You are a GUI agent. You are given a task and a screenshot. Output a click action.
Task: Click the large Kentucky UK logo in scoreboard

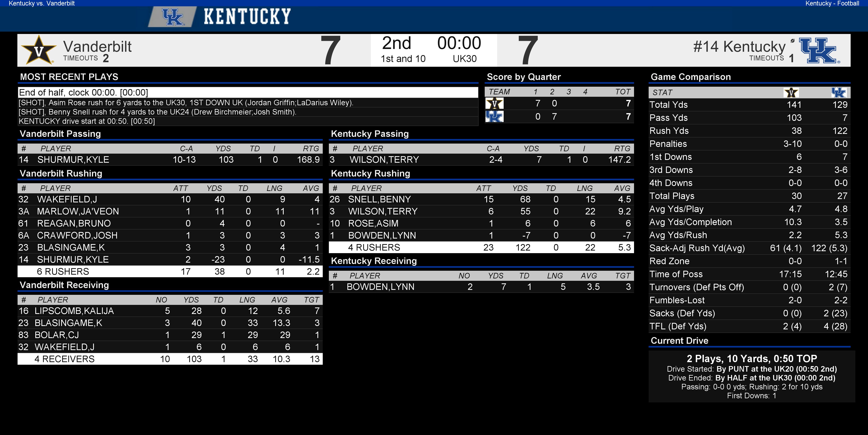click(819, 51)
